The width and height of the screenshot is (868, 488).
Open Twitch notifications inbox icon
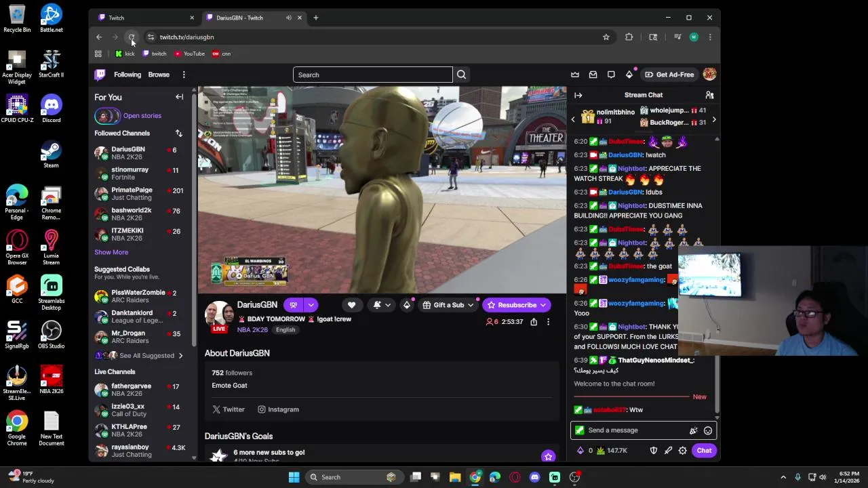coord(593,75)
